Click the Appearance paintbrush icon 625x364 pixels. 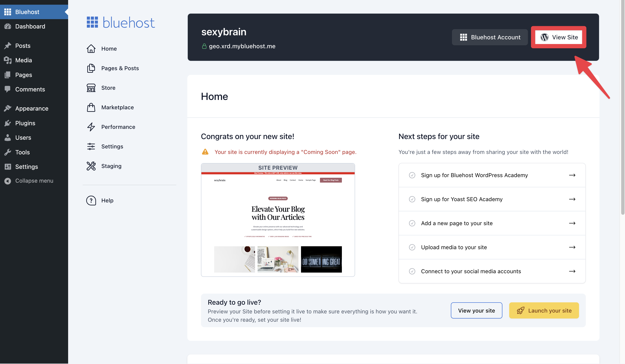point(8,108)
